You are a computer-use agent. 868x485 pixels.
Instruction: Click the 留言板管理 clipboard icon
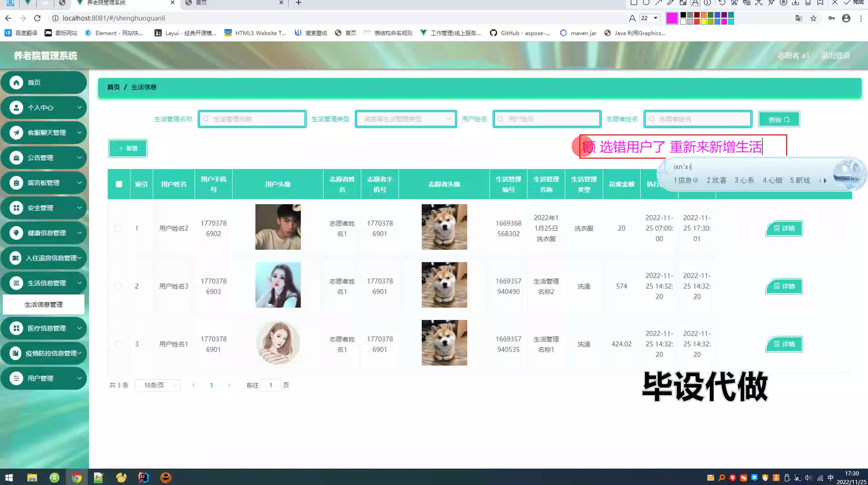click(x=16, y=183)
